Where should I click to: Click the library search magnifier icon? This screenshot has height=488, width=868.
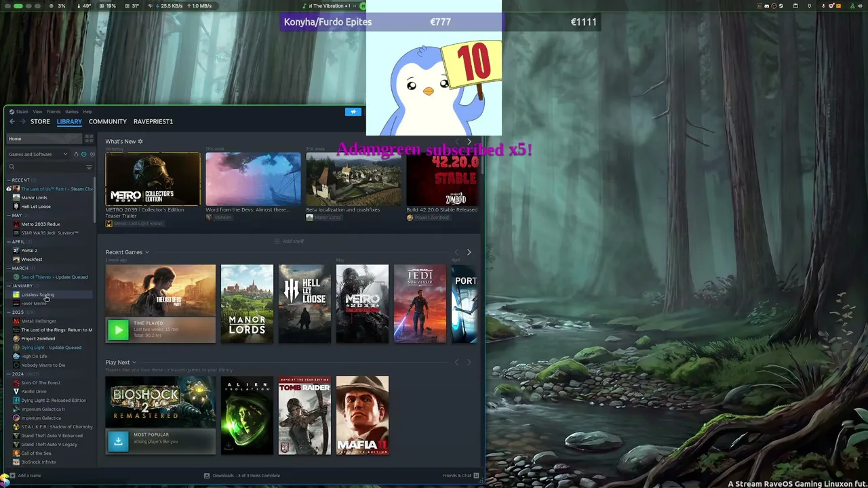click(x=12, y=167)
